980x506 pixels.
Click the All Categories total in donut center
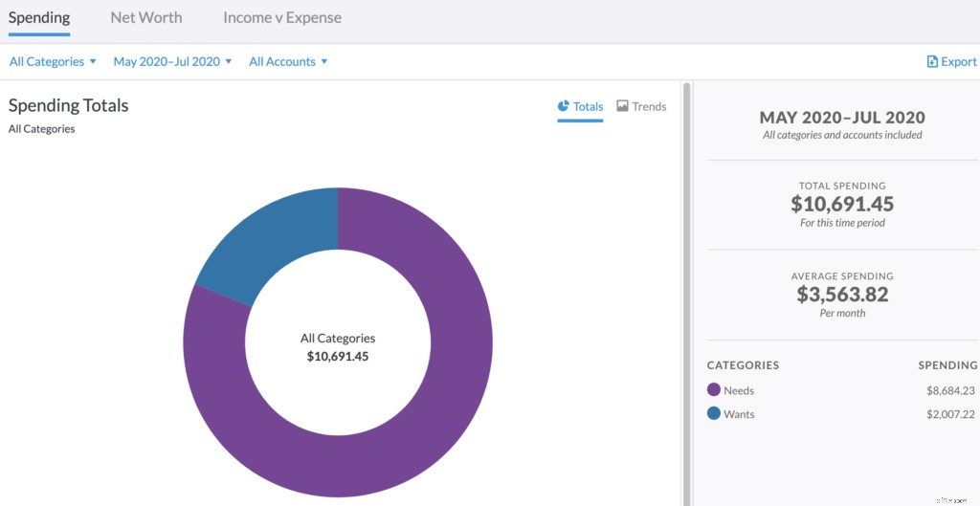[x=338, y=347]
